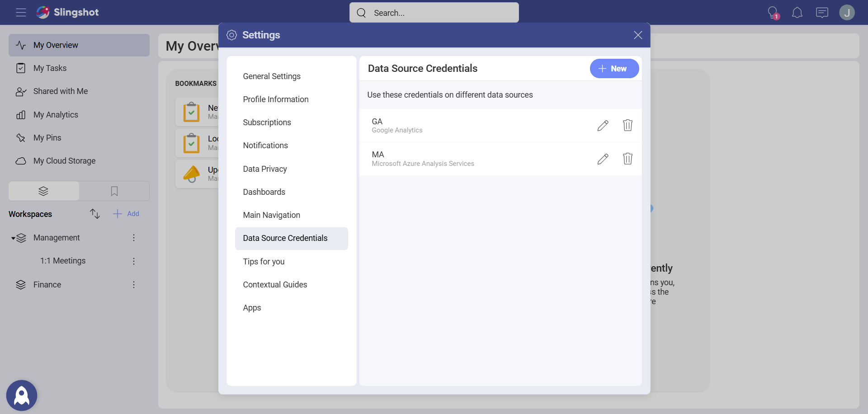Click the New credential button
868x414 pixels.
614,68
